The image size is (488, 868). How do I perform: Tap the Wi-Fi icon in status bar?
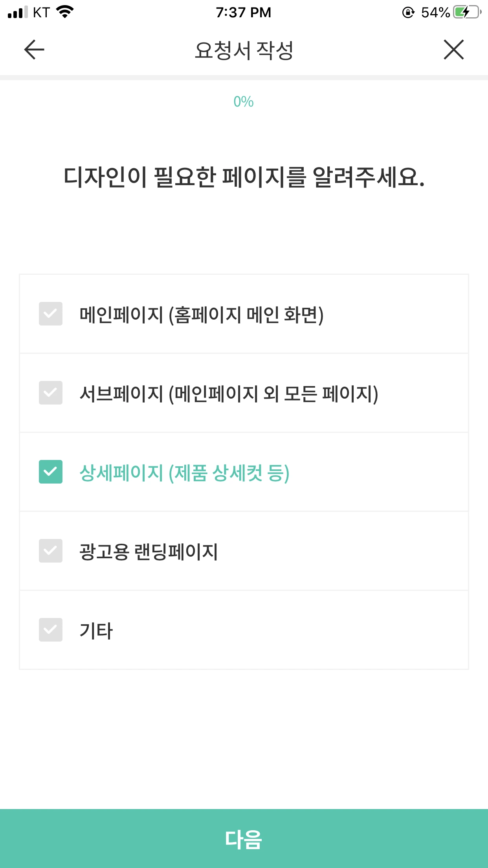(65, 12)
